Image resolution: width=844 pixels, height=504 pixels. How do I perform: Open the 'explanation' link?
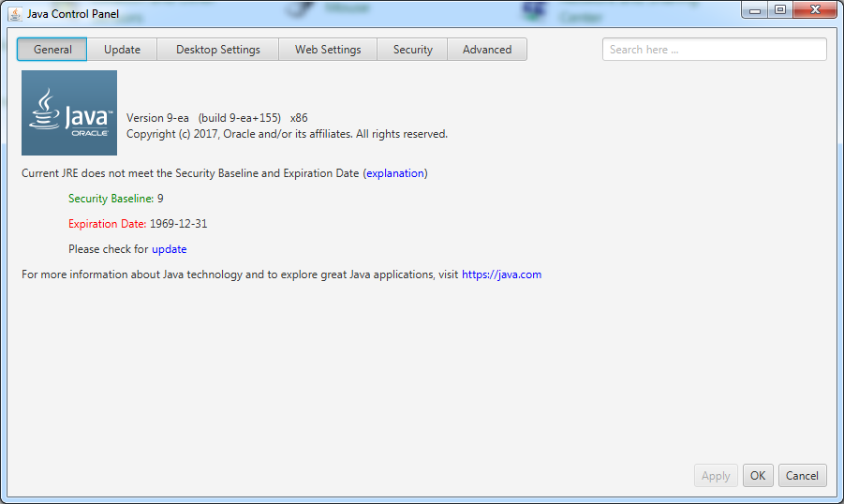tap(395, 173)
